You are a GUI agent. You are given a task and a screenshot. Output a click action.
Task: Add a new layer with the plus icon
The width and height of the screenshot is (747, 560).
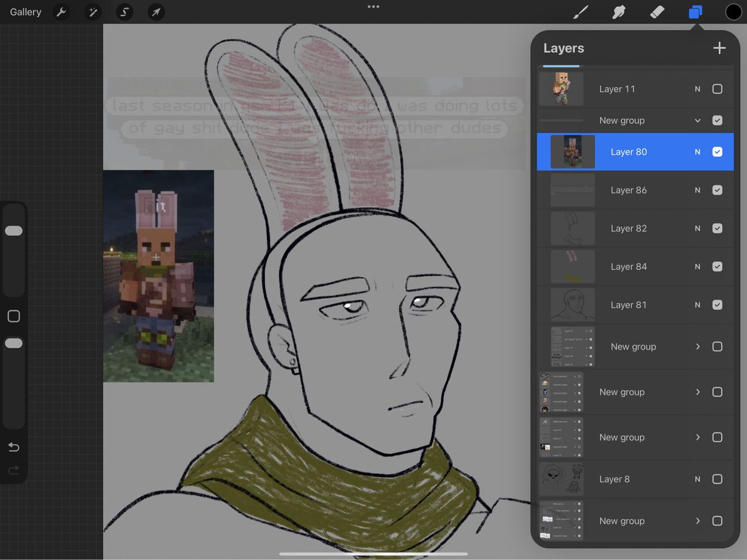click(719, 48)
